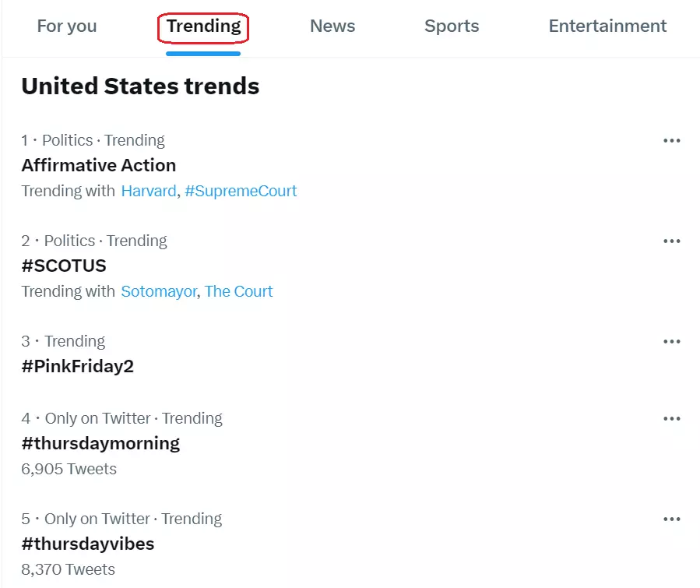Open the Affirmative Action trend

(99, 165)
